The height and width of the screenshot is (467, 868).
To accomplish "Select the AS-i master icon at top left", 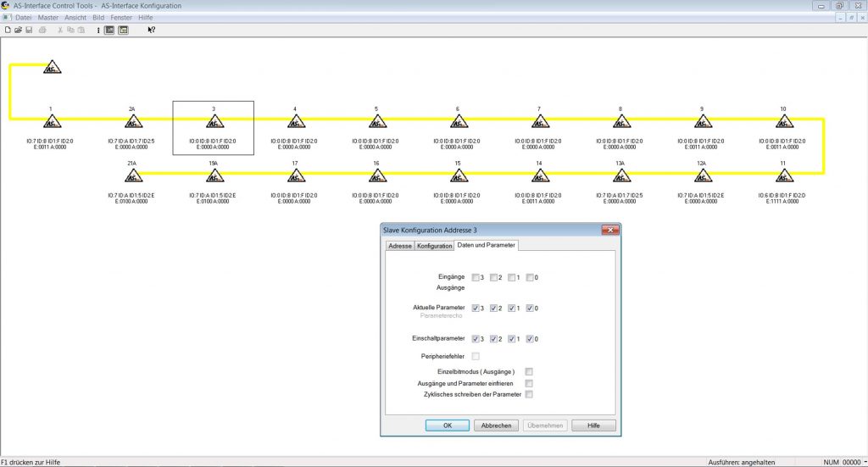I will [x=53, y=67].
